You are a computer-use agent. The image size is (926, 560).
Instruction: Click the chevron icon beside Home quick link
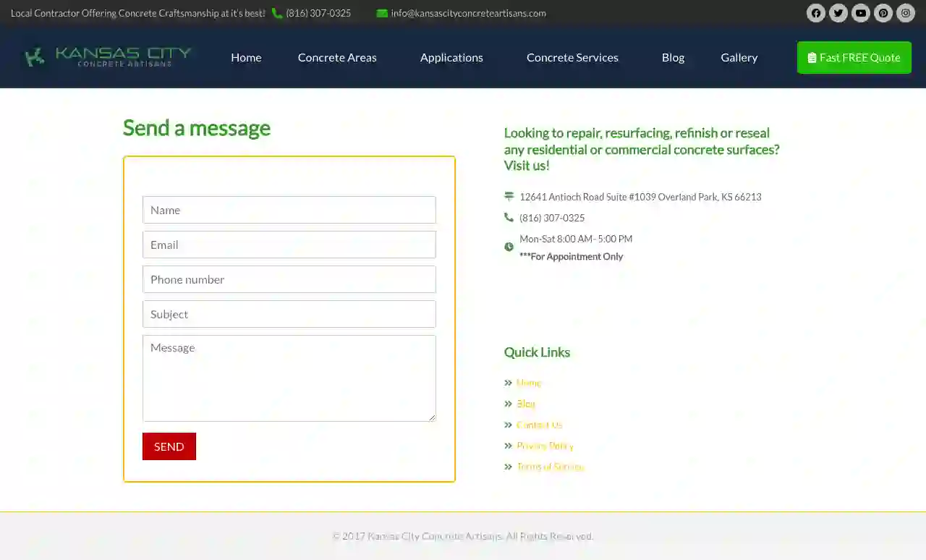[x=509, y=383]
